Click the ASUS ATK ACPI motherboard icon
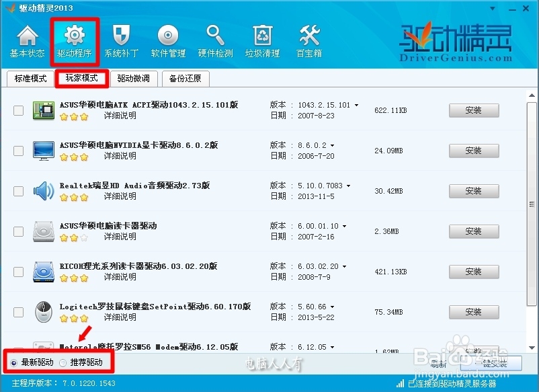539x392 pixels. [x=44, y=110]
